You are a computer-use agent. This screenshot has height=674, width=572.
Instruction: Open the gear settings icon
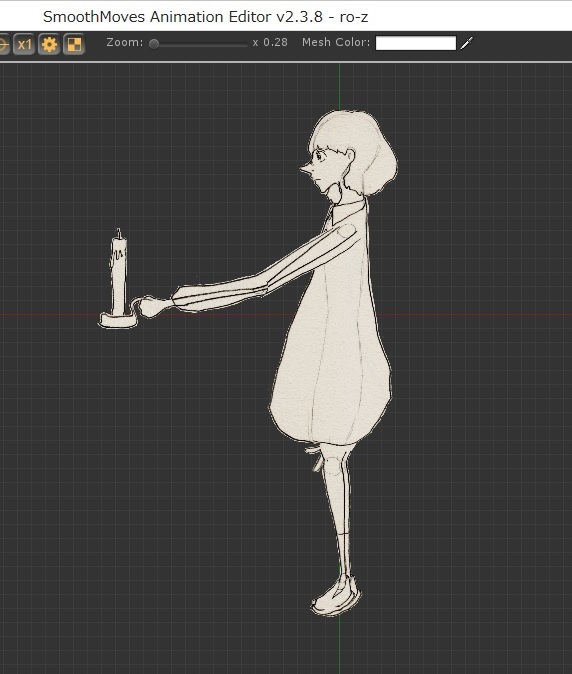click(49, 44)
